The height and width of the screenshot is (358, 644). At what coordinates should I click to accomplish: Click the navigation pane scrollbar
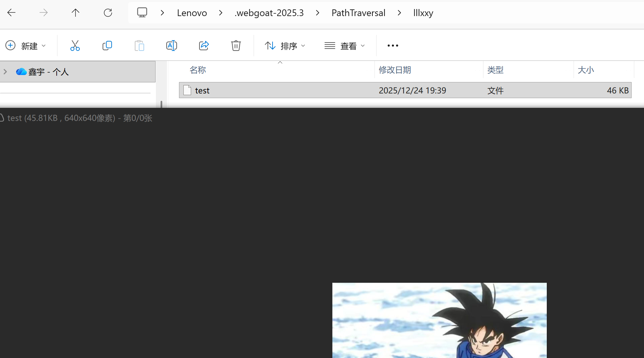pos(161,104)
